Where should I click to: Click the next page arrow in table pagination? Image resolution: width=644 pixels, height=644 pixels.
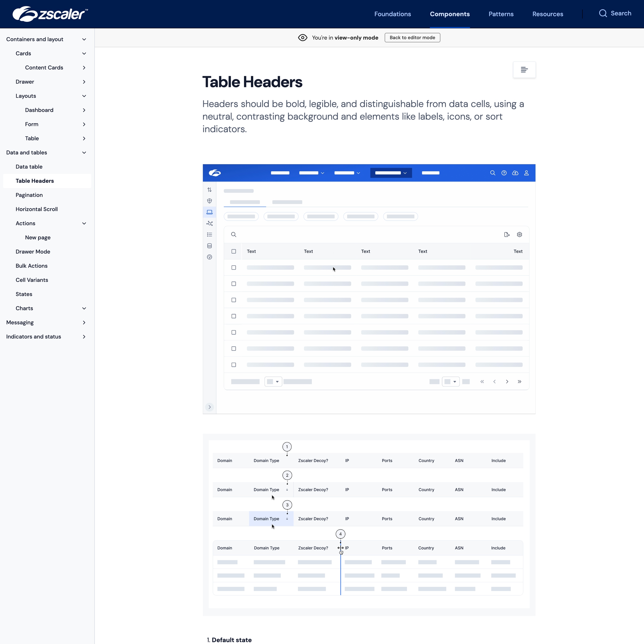point(507,382)
